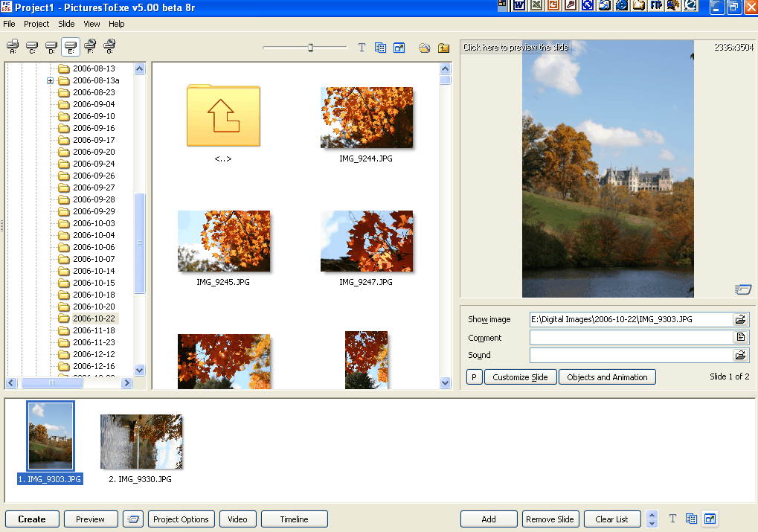Click the Comment text field
This screenshot has width=758, height=532.
(631, 337)
